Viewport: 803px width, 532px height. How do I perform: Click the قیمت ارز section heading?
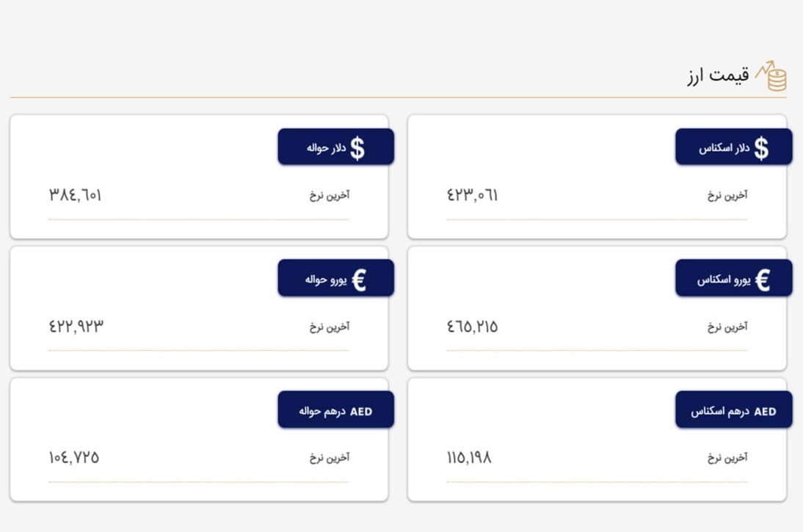718,76
